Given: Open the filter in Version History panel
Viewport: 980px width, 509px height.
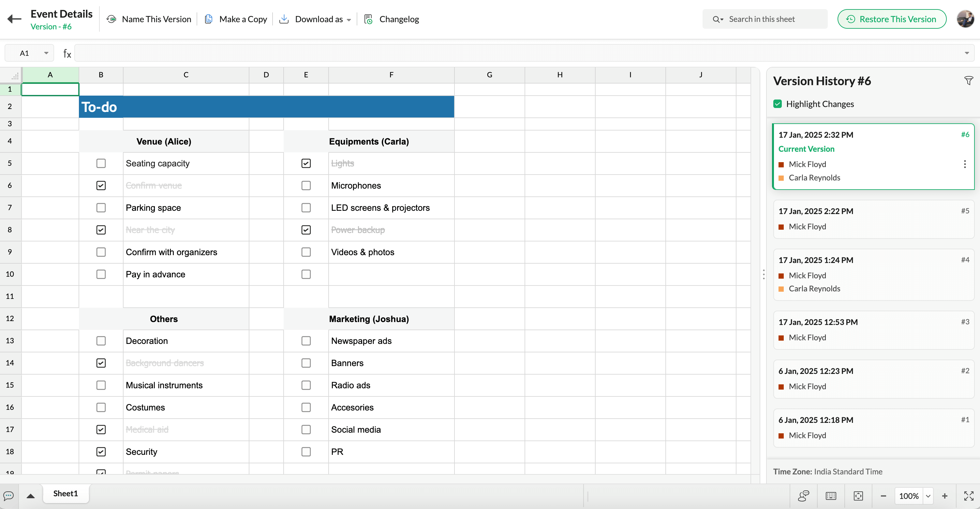Looking at the screenshot, I should point(969,81).
